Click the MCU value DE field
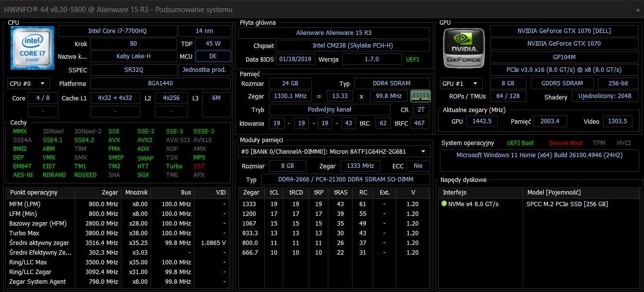Viewport: 644px width, 292px height. click(x=213, y=56)
